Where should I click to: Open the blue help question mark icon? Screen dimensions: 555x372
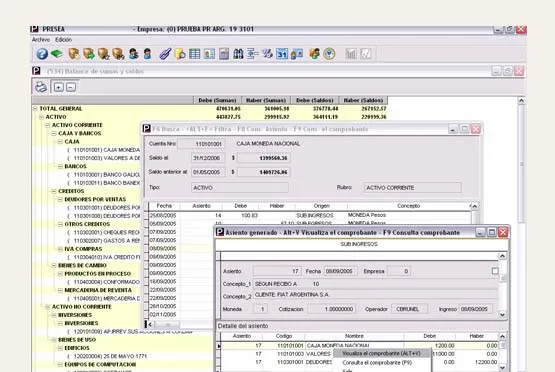(x=42, y=54)
